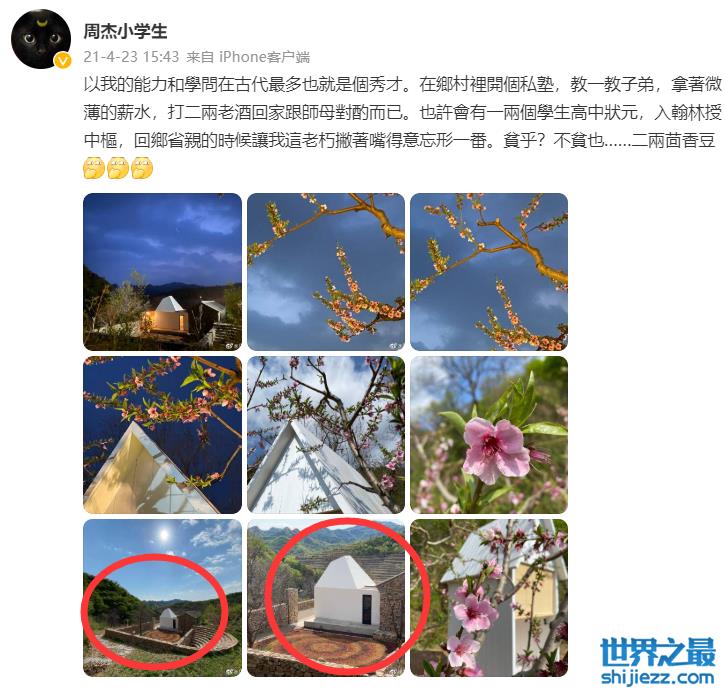Click the first thinking emoji

pyautogui.click(x=94, y=168)
